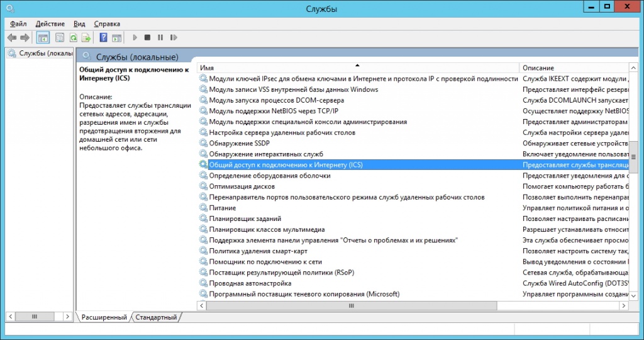Click the Export list toolbar icon

click(x=86, y=38)
